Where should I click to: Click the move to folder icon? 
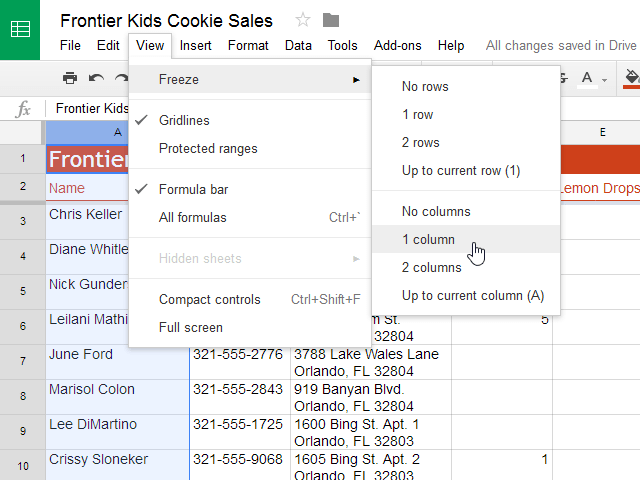point(331,20)
